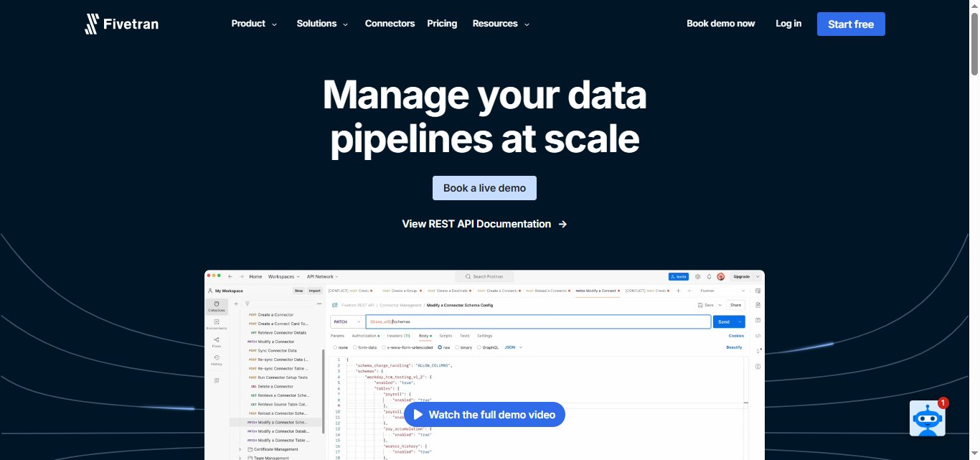This screenshot has width=980, height=460.
Task: Click the request URL input field
Action: pos(538,321)
